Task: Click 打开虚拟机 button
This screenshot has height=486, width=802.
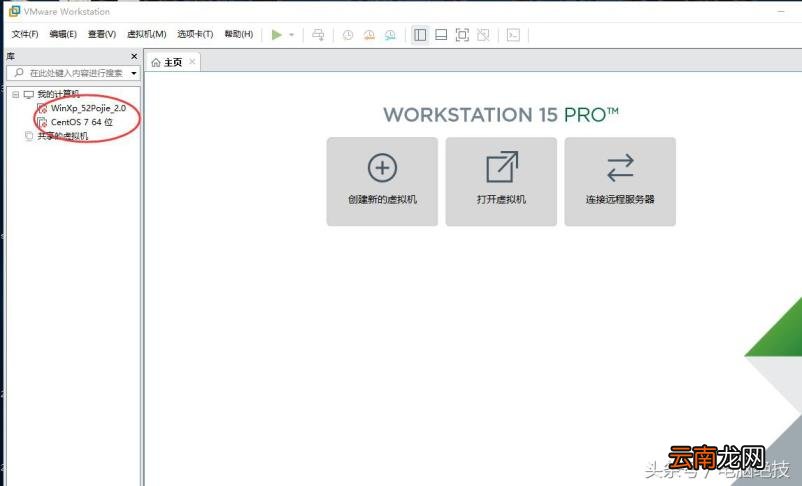Action: tap(501, 182)
